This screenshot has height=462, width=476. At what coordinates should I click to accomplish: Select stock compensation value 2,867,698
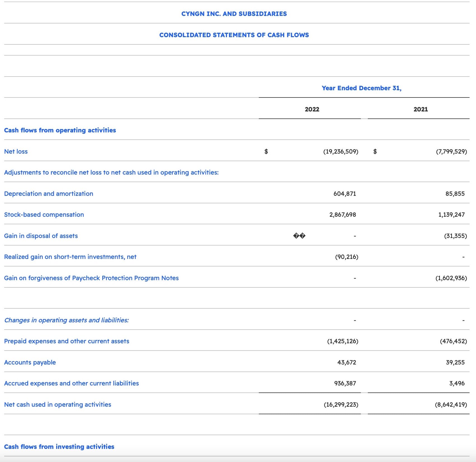click(343, 215)
